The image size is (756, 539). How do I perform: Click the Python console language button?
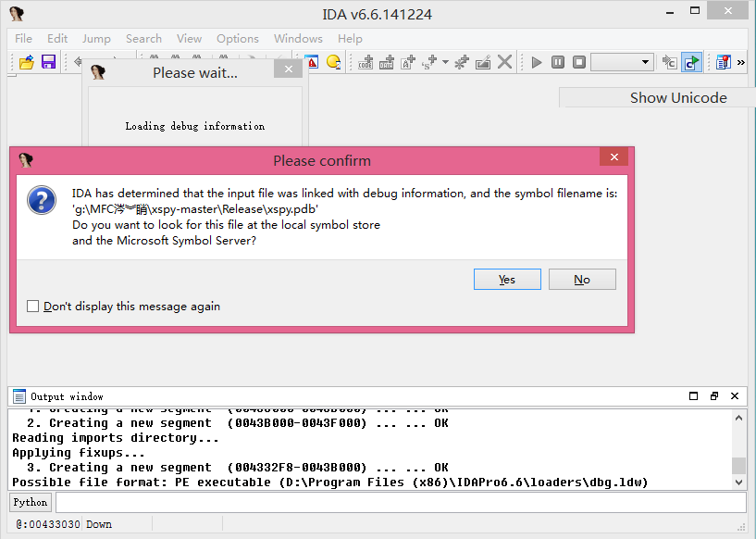(31, 502)
